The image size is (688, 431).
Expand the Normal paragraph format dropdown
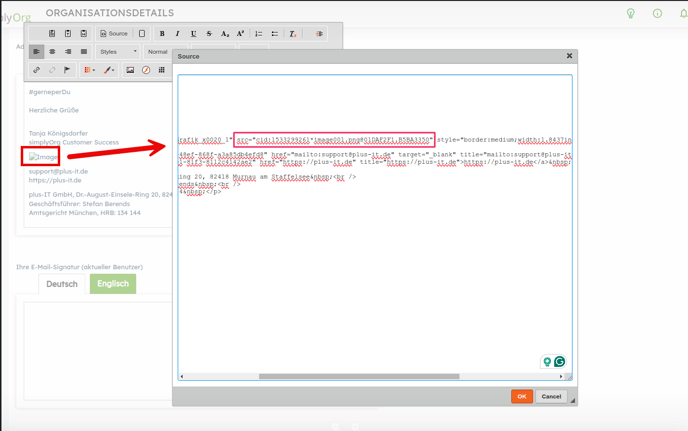tap(158, 52)
